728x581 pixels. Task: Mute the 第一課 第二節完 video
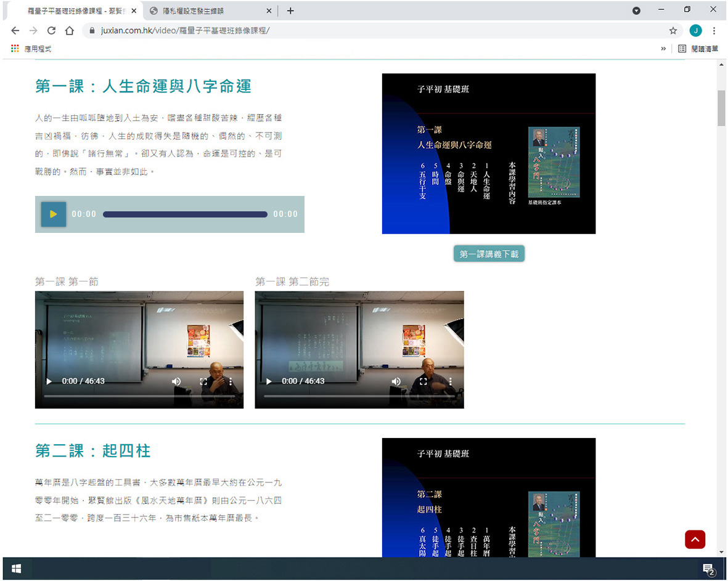click(x=396, y=381)
